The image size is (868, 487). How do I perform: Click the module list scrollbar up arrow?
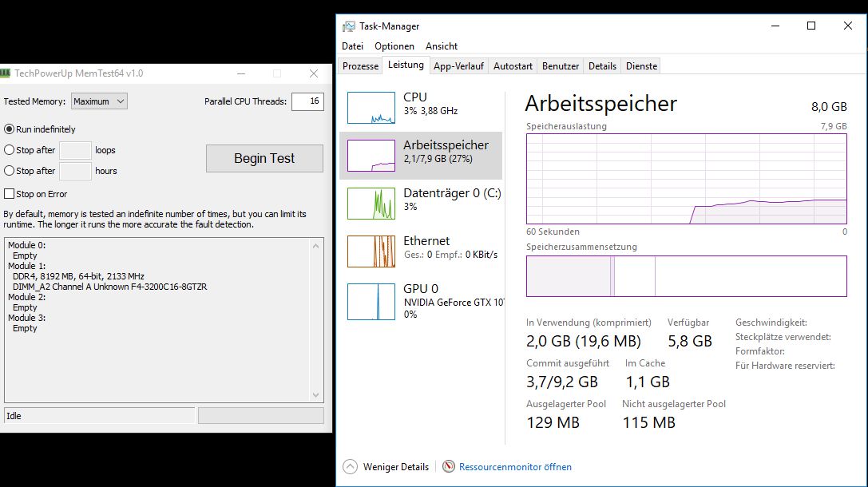click(316, 246)
